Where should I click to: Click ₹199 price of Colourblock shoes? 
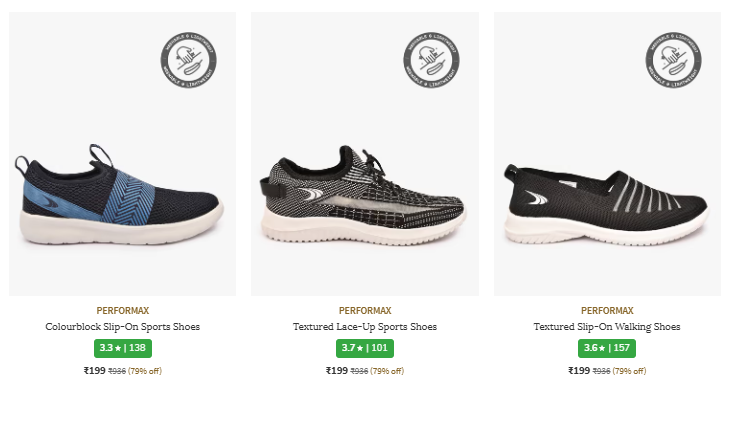[94, 371]
